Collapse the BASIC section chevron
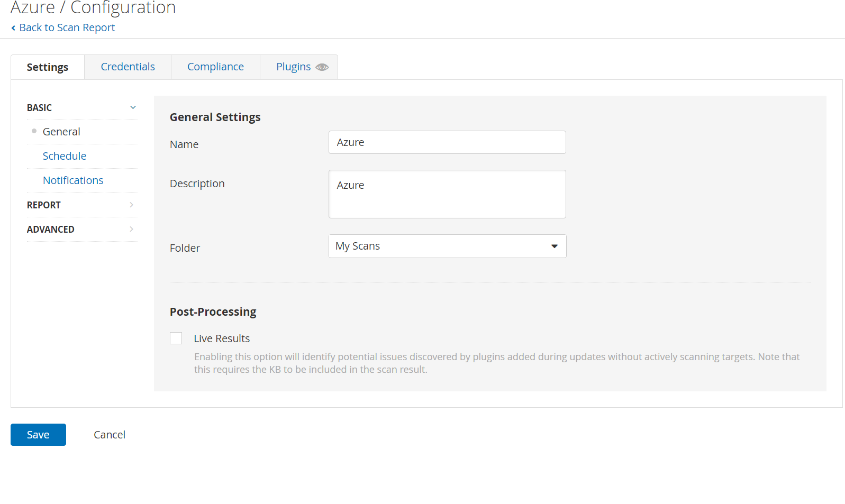 pos(133,107)
